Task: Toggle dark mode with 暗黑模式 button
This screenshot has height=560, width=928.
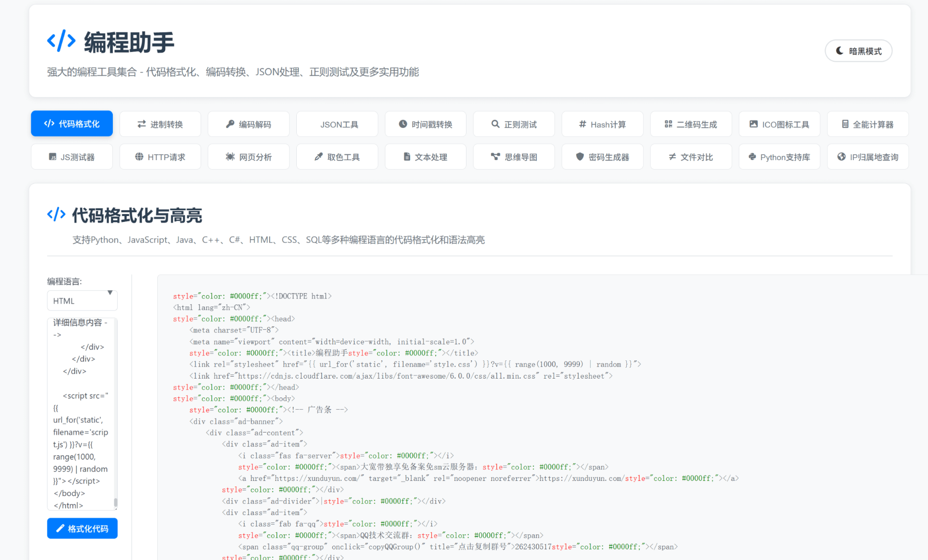Action: 858,51
